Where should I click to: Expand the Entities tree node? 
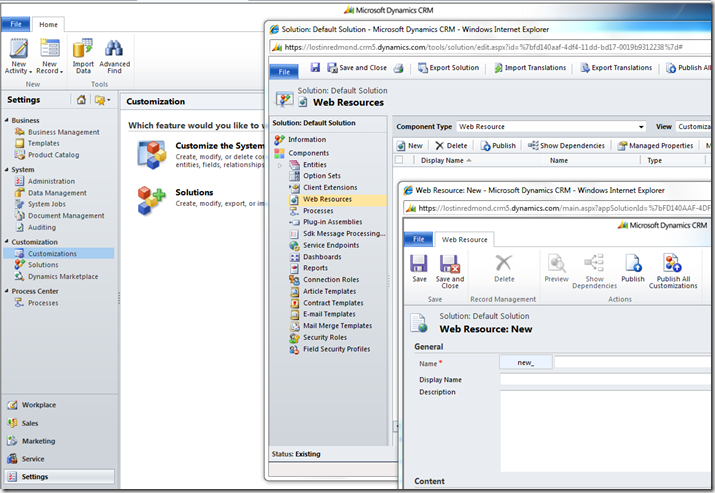click(281, 164)
